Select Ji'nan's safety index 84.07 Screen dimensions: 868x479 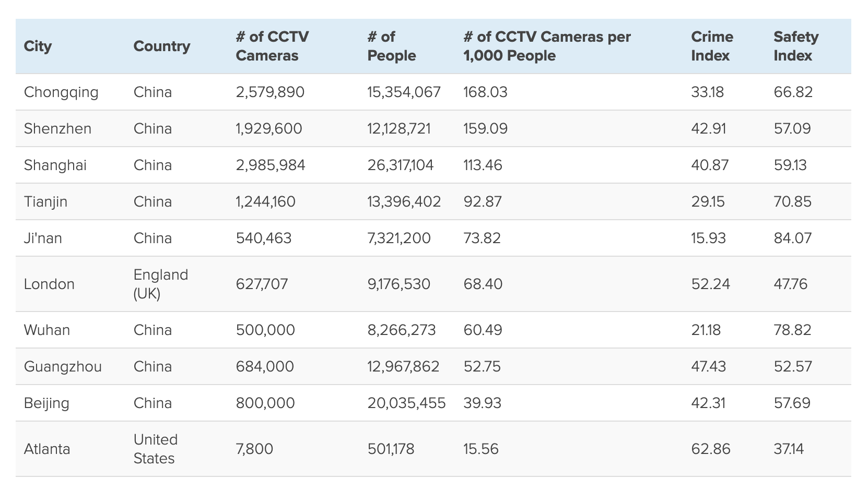coord(793,238)
